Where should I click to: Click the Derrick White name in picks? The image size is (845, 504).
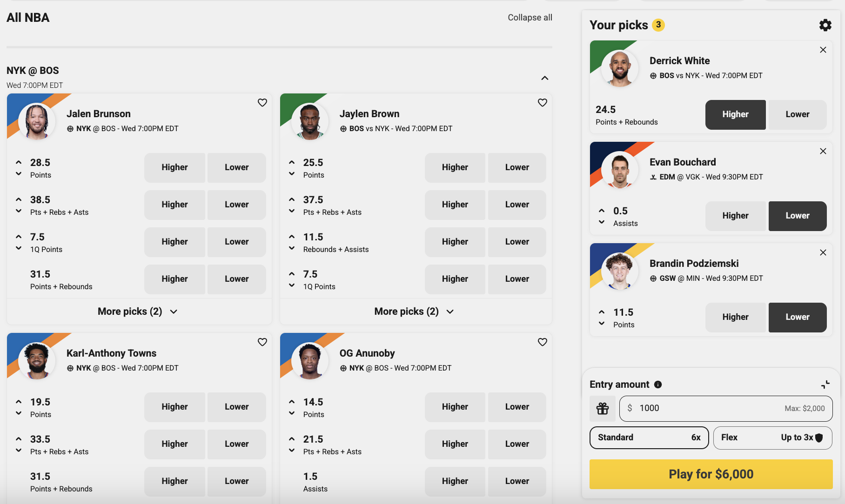click(679, 61)
